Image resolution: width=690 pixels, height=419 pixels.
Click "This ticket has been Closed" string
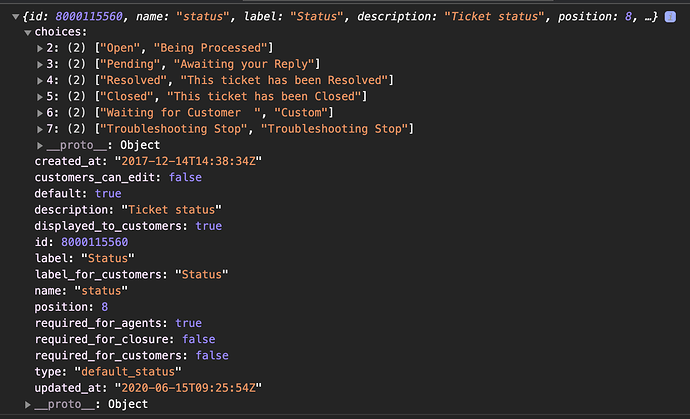[264, 97]
